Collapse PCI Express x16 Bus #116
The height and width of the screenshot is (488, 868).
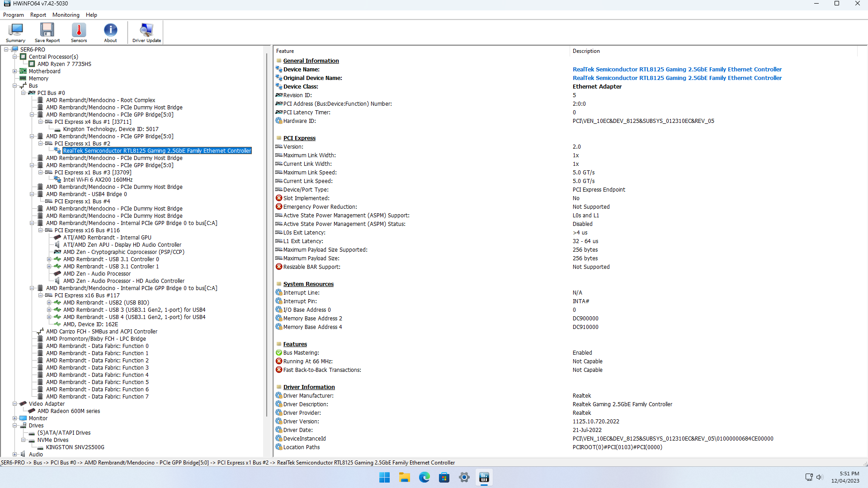pos(40,230)
